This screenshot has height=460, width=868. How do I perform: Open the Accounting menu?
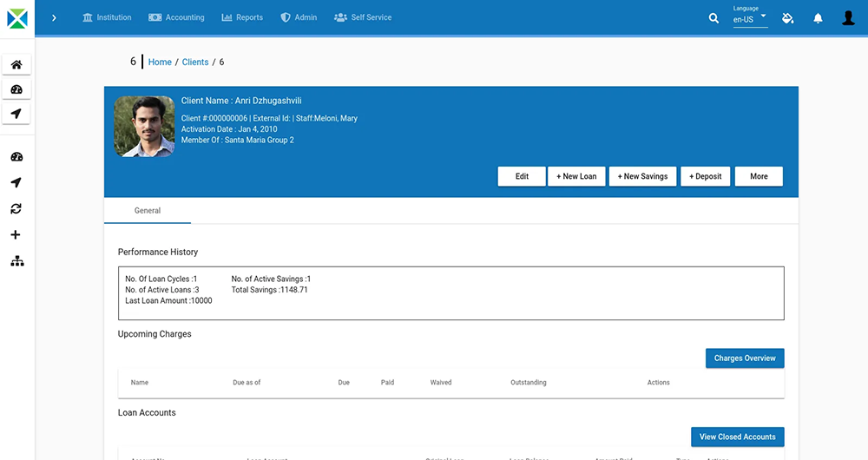[x=176, y=17]
